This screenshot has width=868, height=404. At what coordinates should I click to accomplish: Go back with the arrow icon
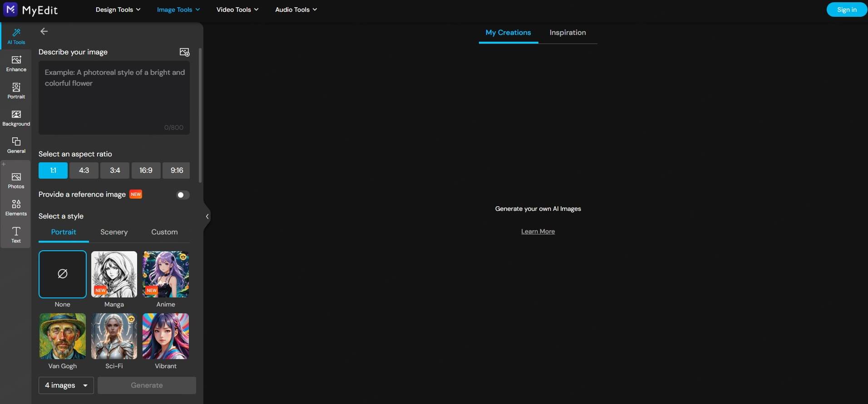(44, 31)
